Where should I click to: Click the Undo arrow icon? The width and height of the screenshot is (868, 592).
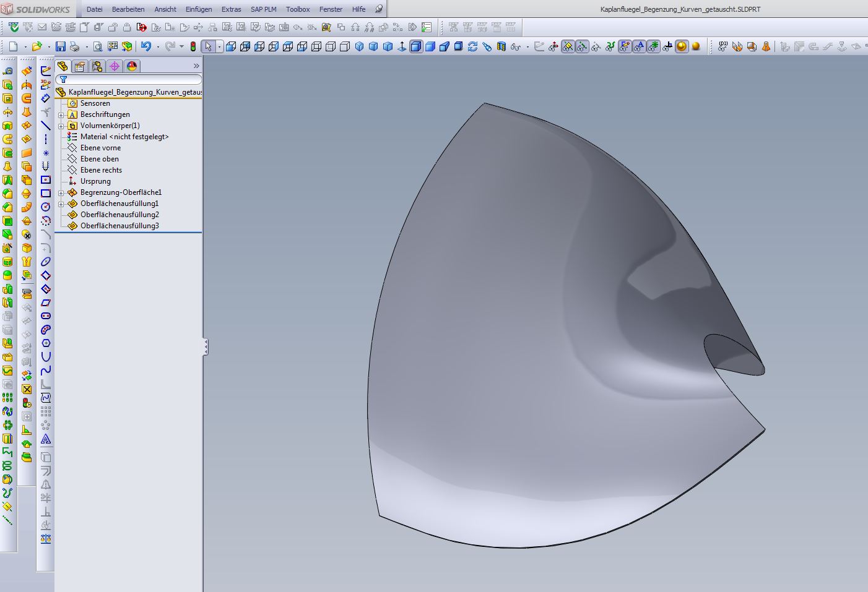[x=145, y=46]
